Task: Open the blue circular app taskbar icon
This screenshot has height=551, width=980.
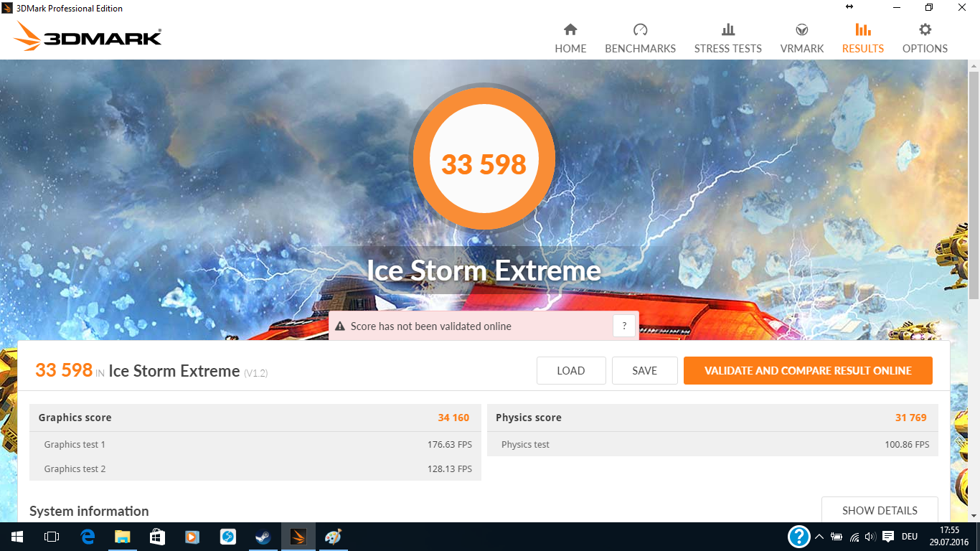Action: point(227,537)
